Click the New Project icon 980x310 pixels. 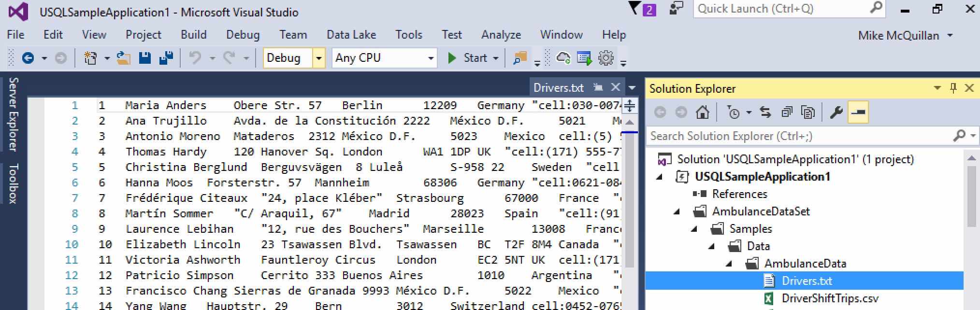tap(90, 58)
